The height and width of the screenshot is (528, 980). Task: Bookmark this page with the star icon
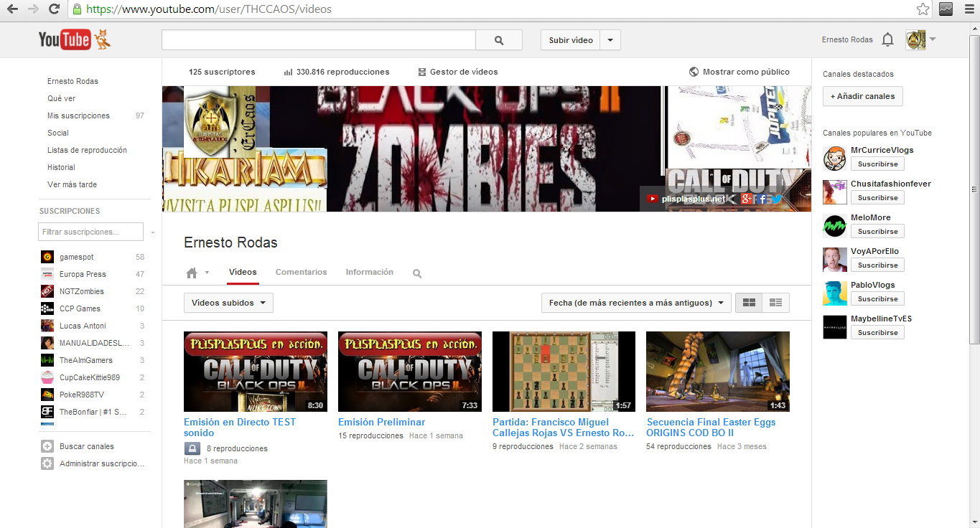[x=923, y=9]
